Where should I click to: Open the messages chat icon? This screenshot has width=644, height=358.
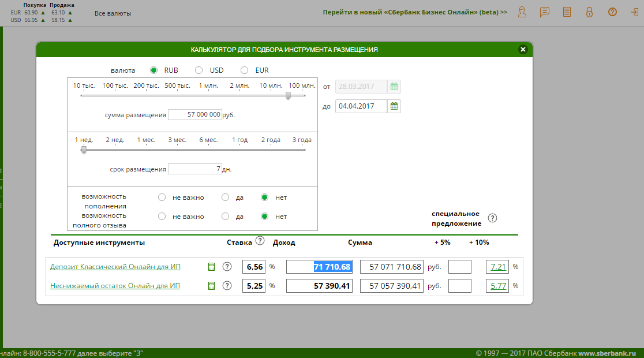click(x=544, y=12)
